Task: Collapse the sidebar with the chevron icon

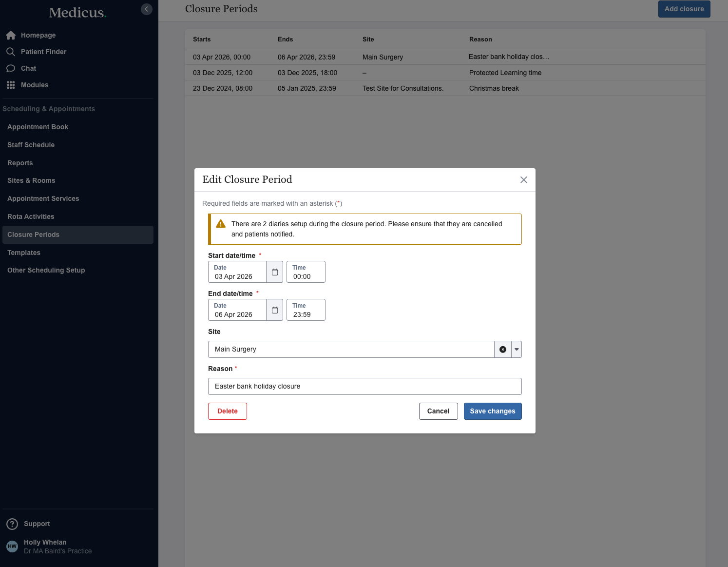Action: 146,9
